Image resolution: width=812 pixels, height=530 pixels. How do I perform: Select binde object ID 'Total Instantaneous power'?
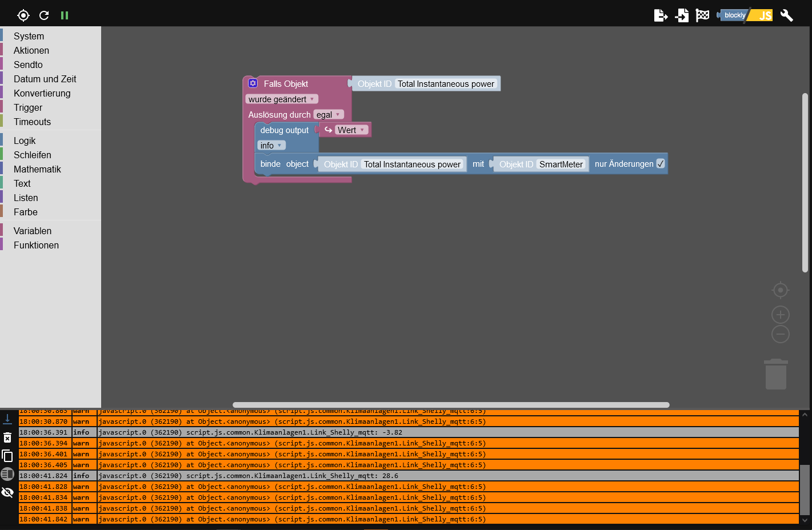click(412, 164)
